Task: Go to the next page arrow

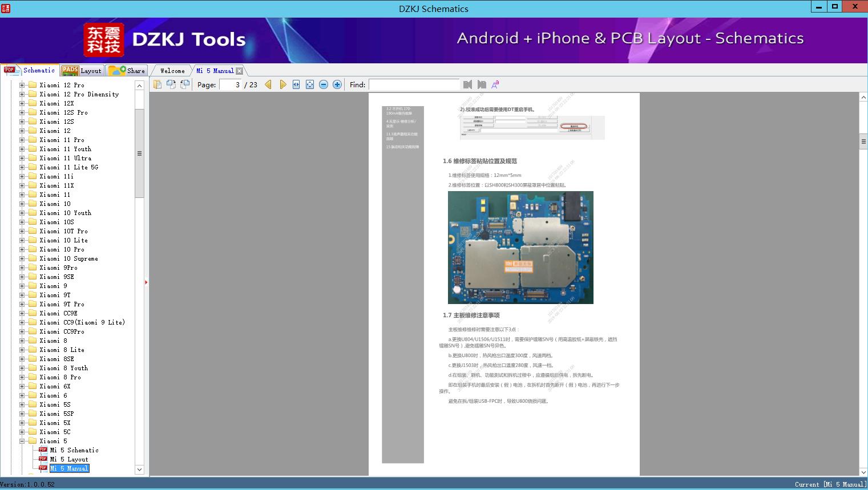Action: click(x=282, y=84)
